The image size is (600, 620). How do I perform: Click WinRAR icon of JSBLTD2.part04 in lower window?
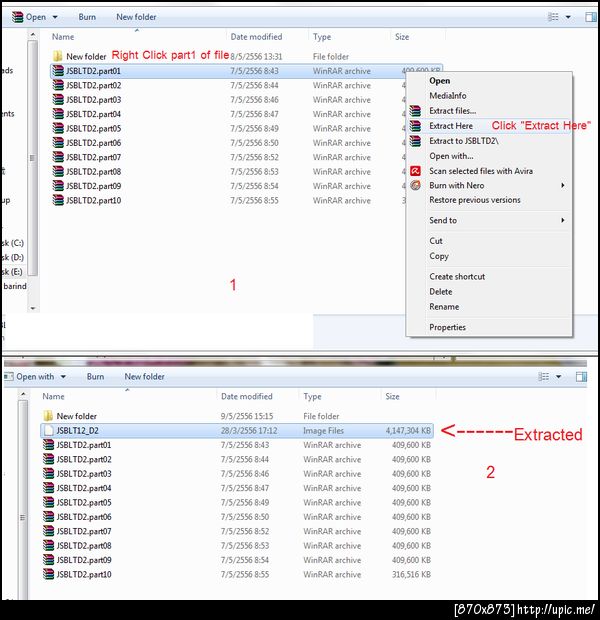click(48, 488)
